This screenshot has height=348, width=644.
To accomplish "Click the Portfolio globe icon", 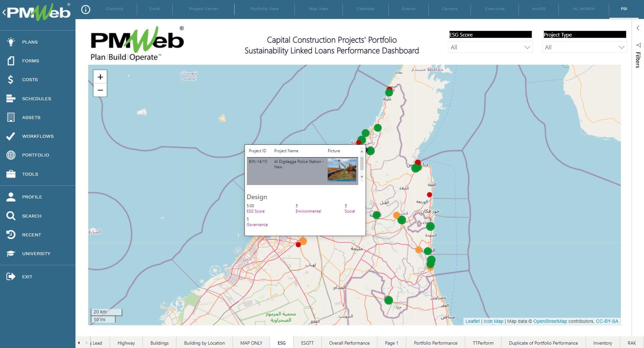I will (11, 155).
